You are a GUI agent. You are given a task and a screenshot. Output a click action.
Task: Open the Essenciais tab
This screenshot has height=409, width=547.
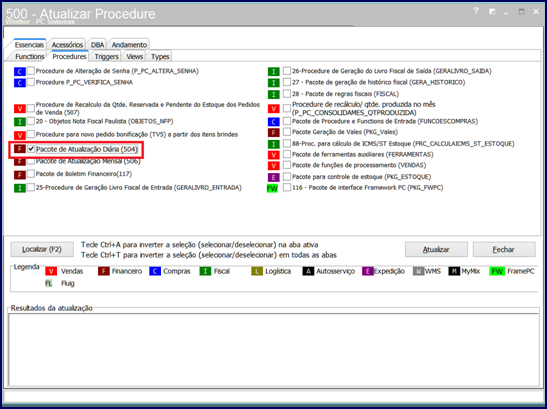click(29, 45)
